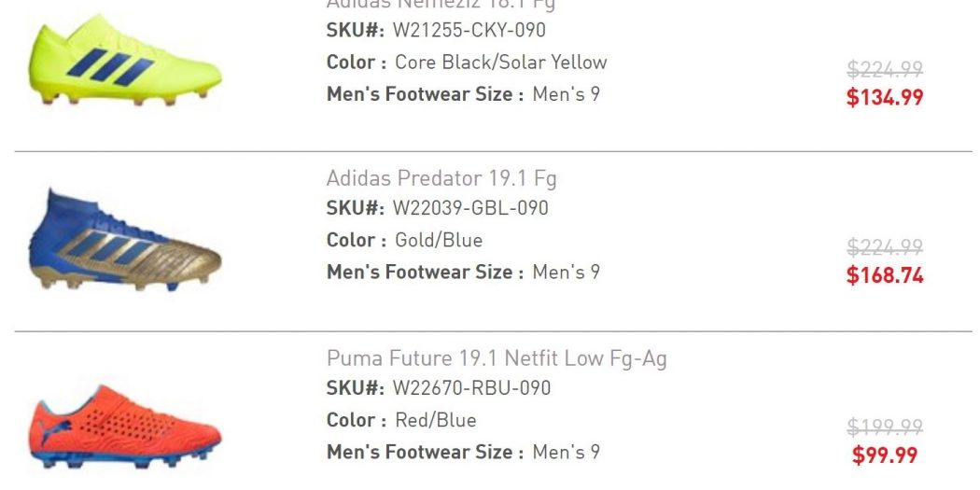Open the gold and blue Predator shoe image
The image size is (980, 490).
(124, 241)
